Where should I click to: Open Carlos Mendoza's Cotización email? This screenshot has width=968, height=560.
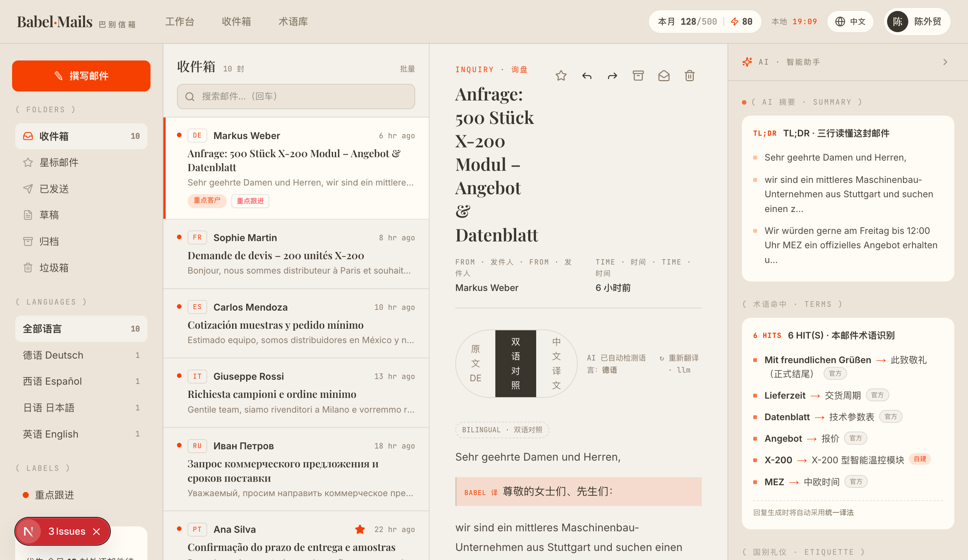coord(296,323)
